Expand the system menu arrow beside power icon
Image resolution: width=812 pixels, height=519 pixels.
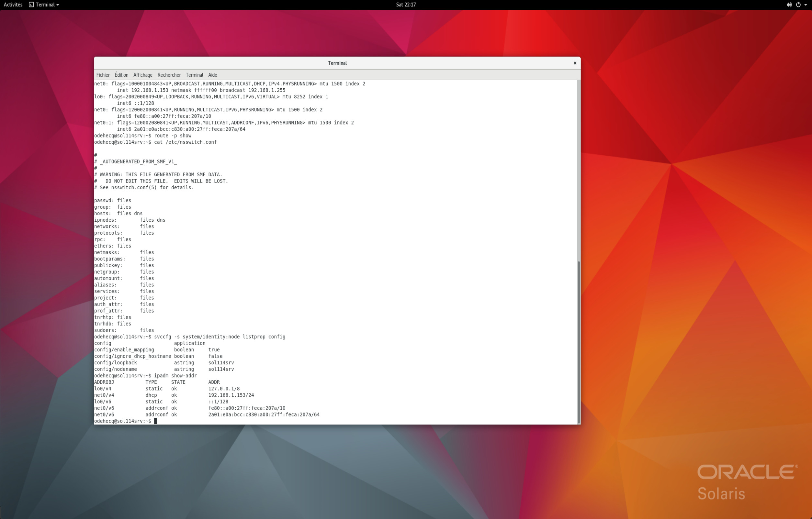(x=806, y=5)
